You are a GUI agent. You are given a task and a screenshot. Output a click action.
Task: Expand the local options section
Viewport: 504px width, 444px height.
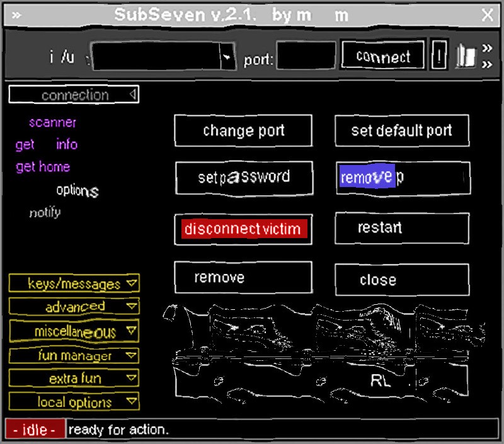[x=74, y=401]
